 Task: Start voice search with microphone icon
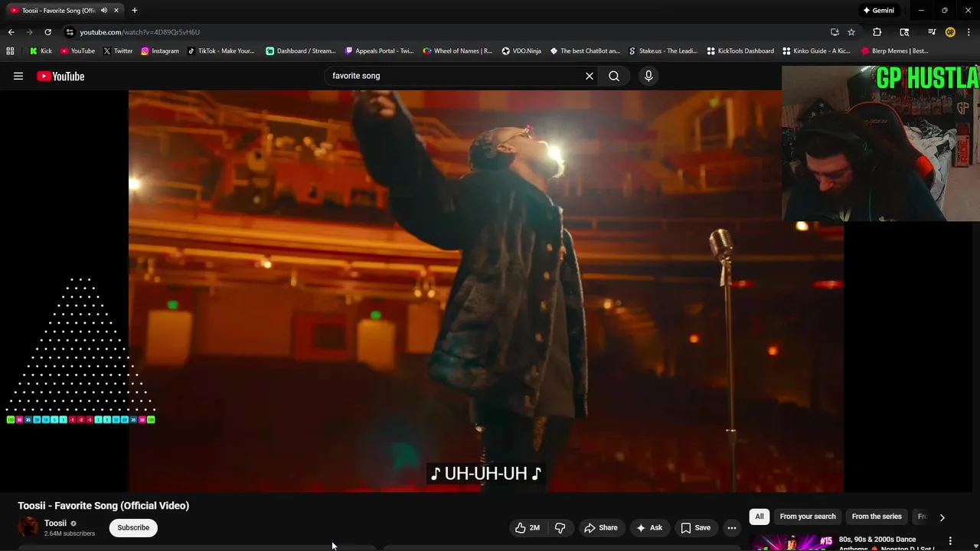(x=648, y=76)
